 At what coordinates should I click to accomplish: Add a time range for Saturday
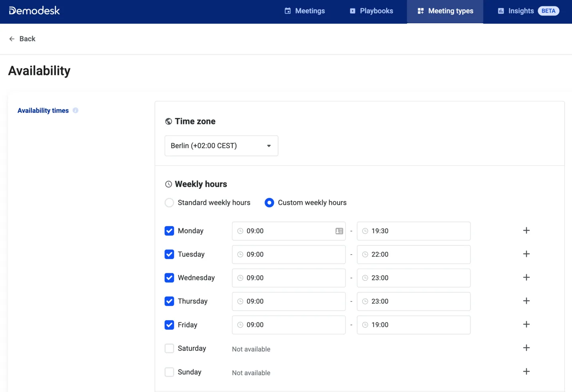coord(526,348)
